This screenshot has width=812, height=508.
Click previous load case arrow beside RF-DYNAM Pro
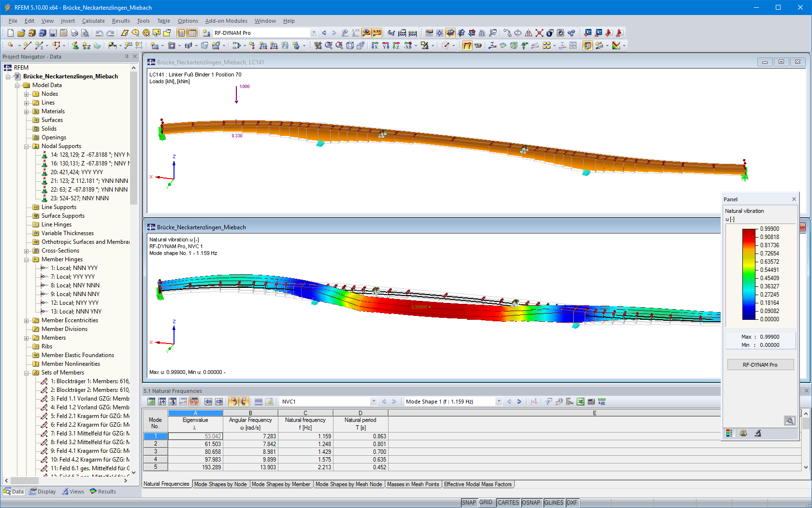coord(324,33)
